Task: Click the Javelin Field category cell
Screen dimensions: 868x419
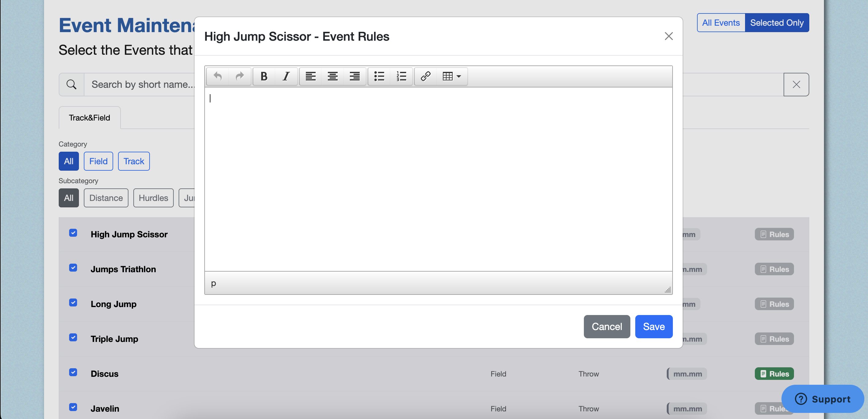Action: click(x=498, y=409)
